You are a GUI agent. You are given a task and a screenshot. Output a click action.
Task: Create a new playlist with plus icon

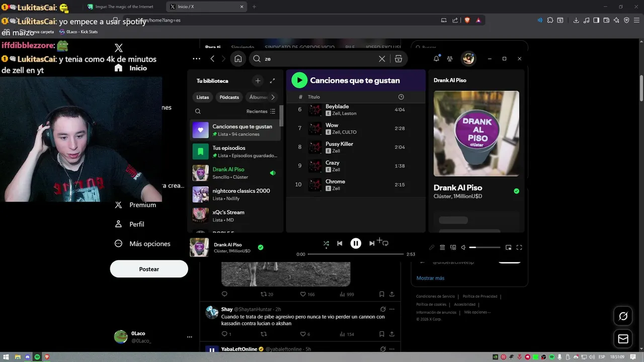258,80
